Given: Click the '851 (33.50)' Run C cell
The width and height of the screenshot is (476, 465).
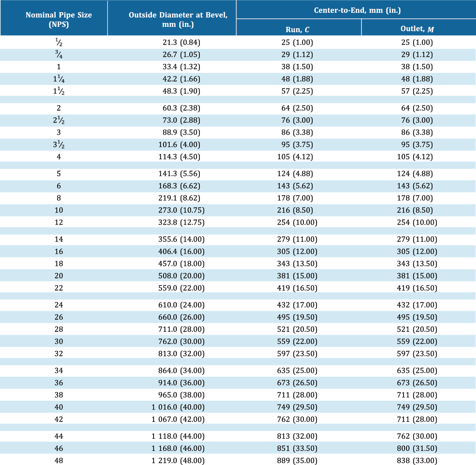Looking at the screenshot, I should 297,448.
